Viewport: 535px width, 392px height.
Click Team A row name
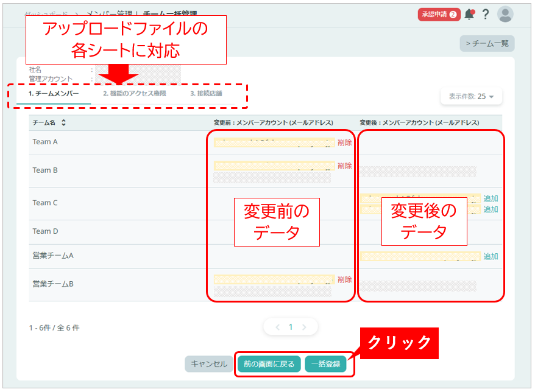coord(45,142)
